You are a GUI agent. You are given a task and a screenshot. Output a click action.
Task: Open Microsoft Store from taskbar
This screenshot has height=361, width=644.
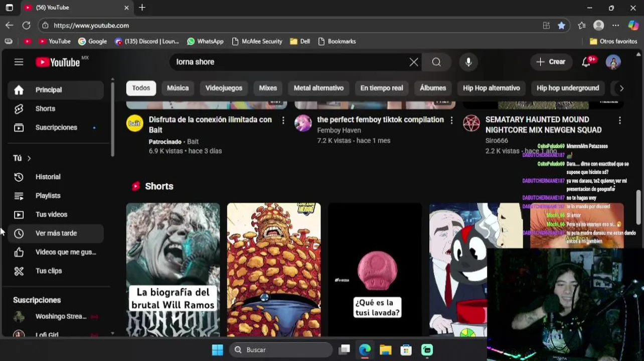coord(406,349)
